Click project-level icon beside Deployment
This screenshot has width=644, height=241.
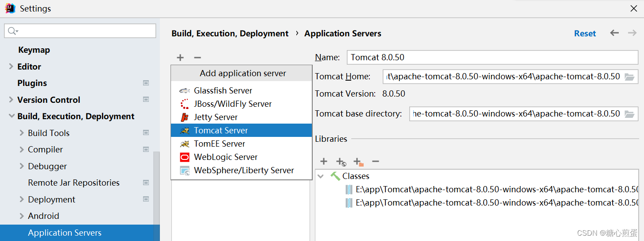click(x=146, y=199)
